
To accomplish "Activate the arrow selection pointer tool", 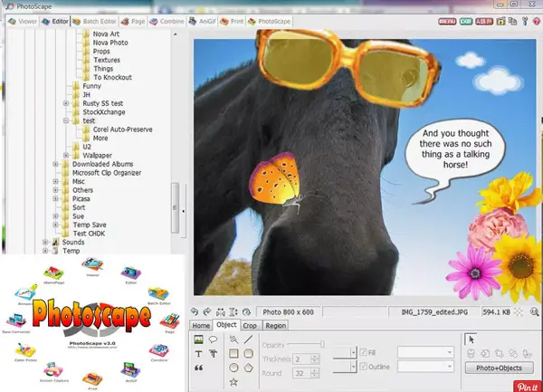I will pos(471,339).
